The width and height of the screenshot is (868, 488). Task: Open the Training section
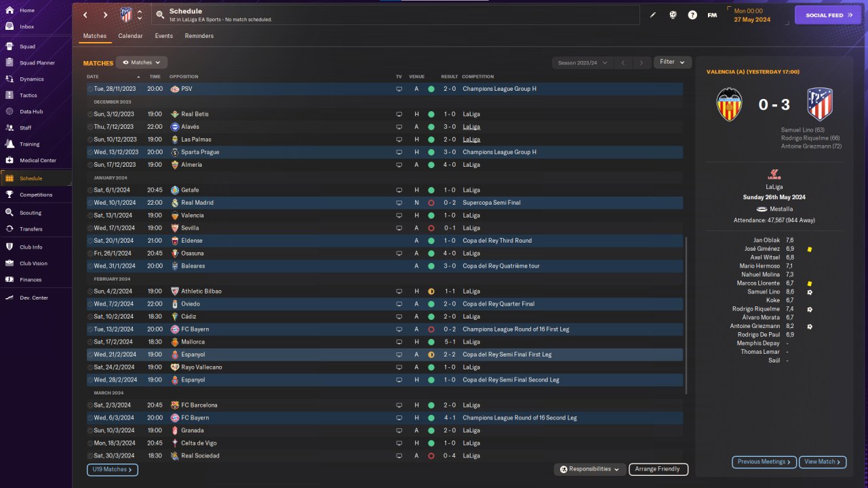[29, 144]
